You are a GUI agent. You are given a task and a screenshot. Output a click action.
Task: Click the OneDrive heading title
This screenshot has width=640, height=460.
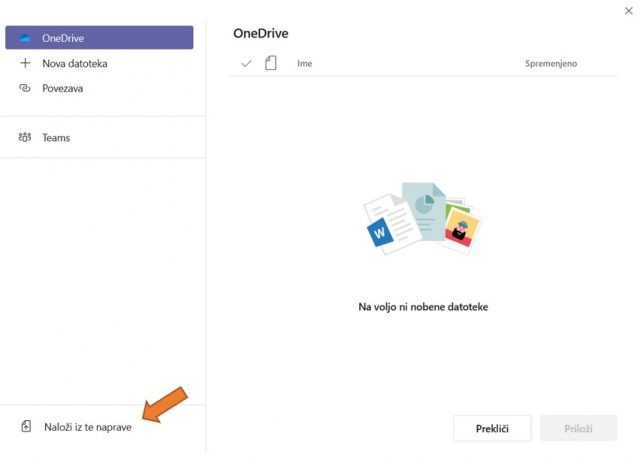pos(261,33)
